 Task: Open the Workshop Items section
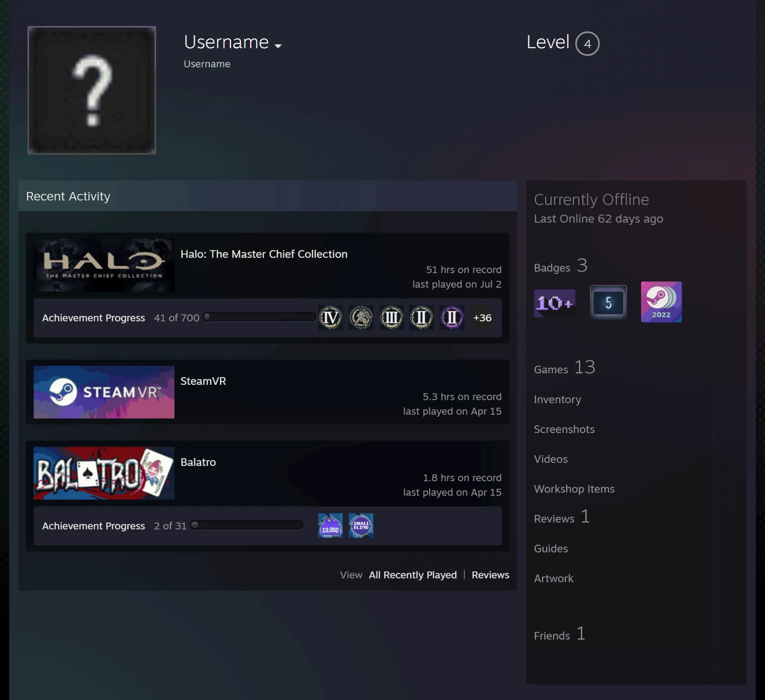[574, 489]
